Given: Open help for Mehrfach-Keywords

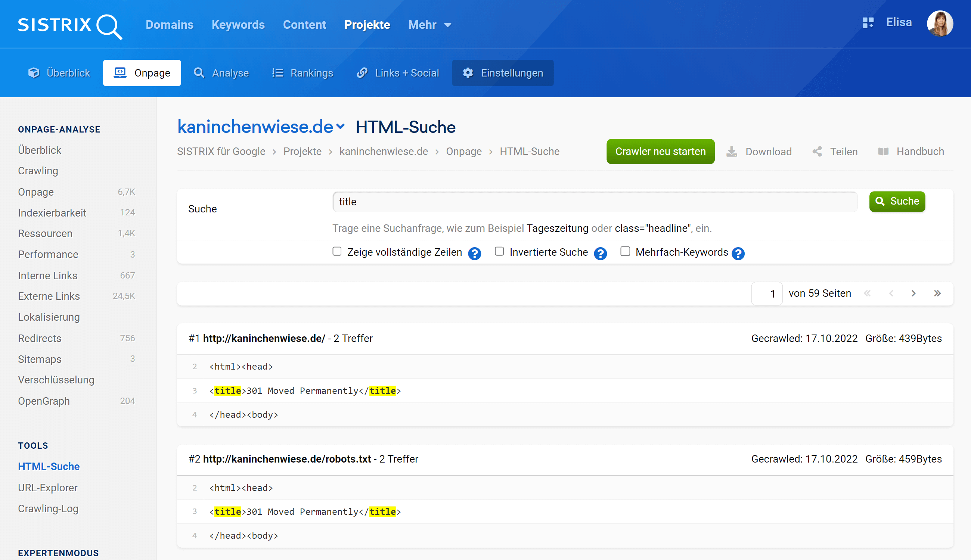Looking at the screenshot, I should point(738,253).
